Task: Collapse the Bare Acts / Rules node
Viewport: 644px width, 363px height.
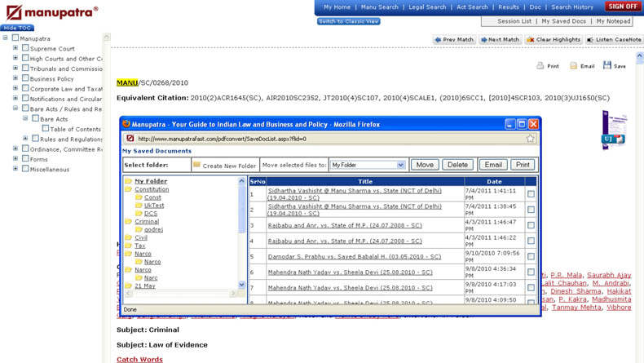Action: 15,108
